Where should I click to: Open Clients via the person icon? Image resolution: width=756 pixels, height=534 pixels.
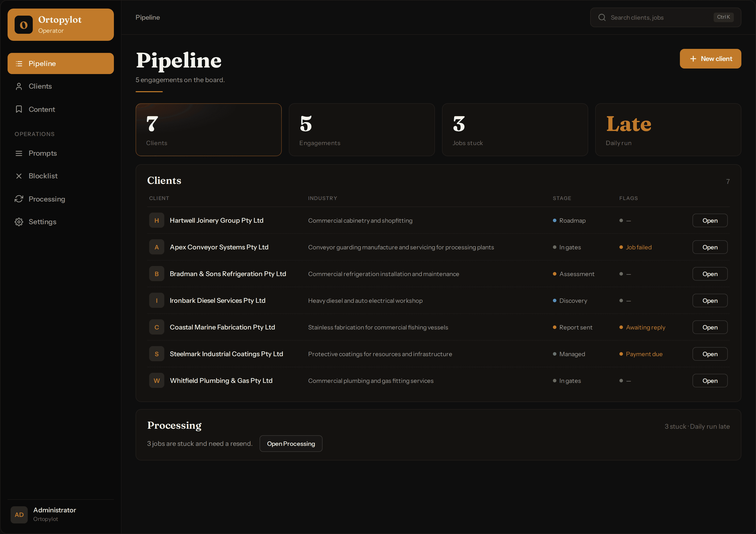19,86
